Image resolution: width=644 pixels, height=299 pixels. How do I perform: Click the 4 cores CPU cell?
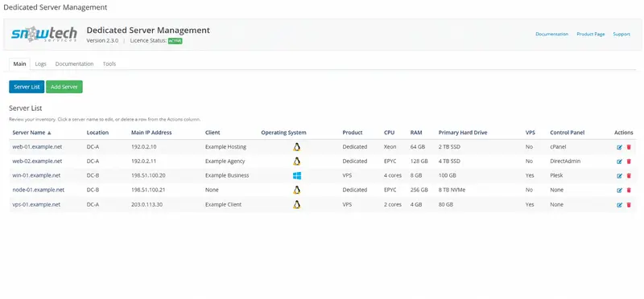pyautogui.click(x=393, y=175)
